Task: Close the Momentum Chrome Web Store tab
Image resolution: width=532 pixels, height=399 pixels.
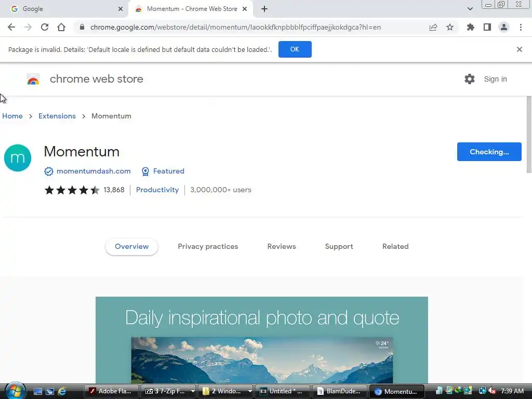Action: (x=245, y=9)
